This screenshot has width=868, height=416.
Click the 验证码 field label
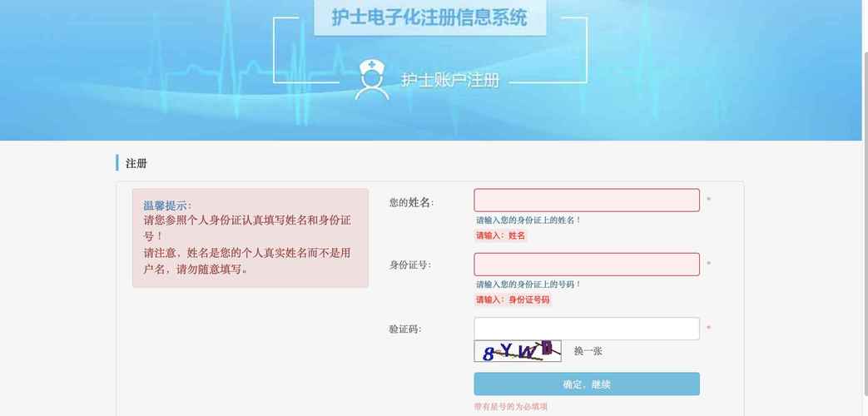point(405,329)
